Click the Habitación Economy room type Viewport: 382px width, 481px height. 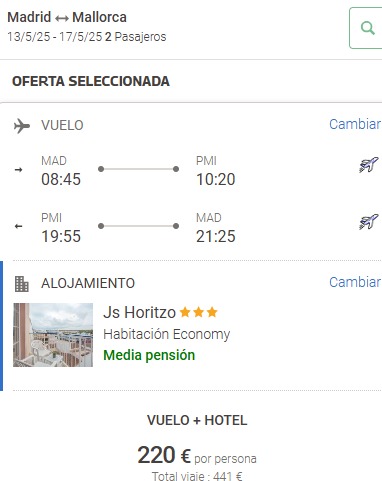pyautogui.click(x=167, y=334)
